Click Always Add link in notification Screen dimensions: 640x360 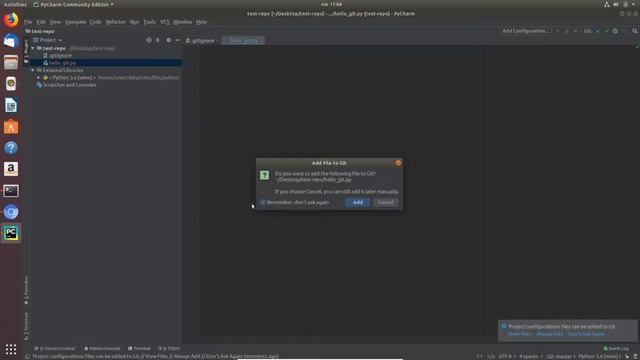point(549,334)
